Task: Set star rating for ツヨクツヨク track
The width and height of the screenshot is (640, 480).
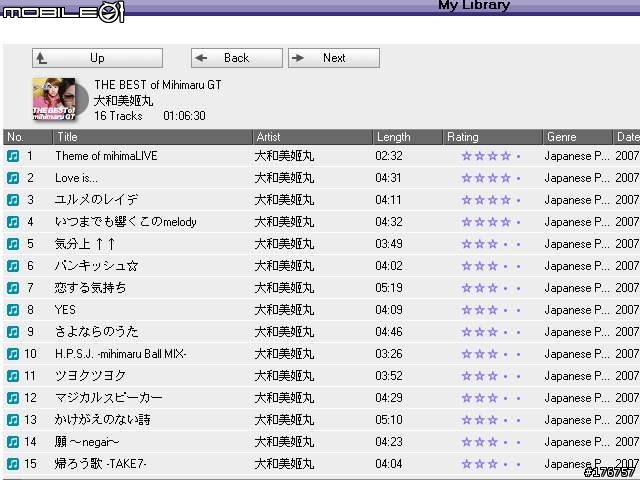Action: (x=491, y=376)
